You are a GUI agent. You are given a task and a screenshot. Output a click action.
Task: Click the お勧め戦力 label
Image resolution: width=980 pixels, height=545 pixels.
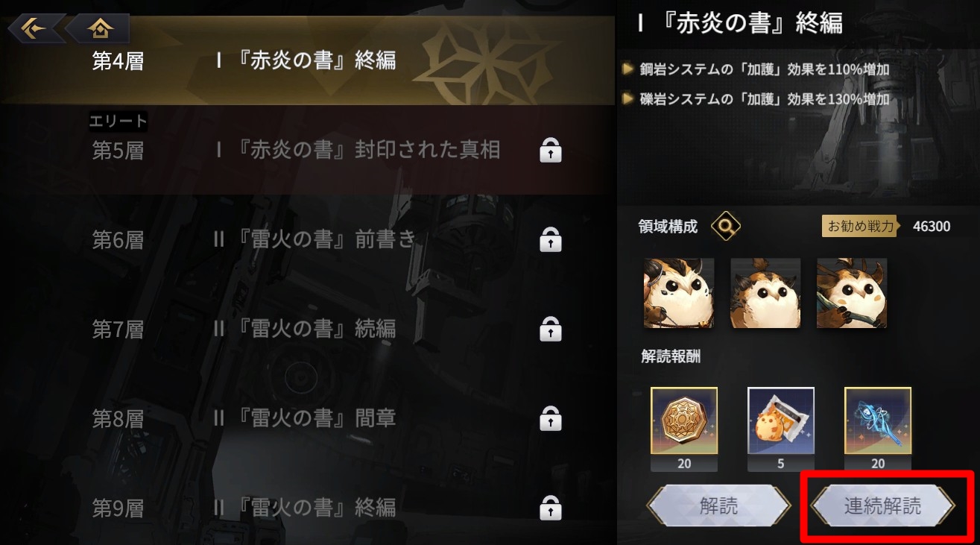pos(862,226)
